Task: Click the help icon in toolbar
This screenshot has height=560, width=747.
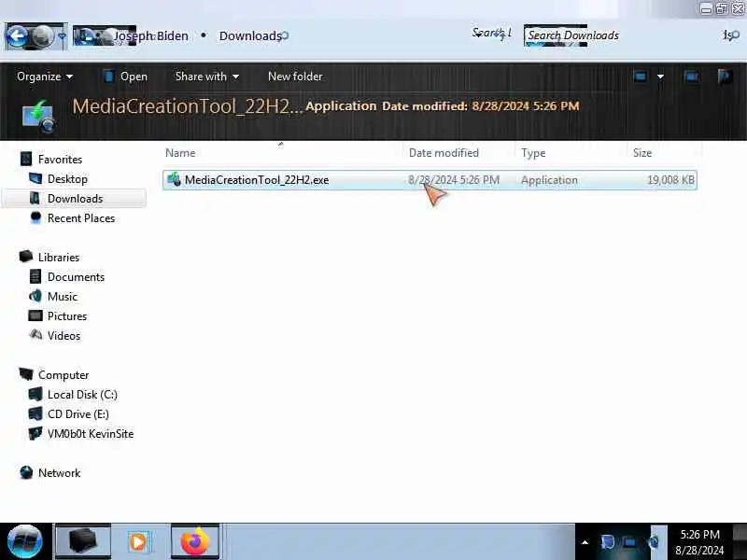Action: pos(726,77)
